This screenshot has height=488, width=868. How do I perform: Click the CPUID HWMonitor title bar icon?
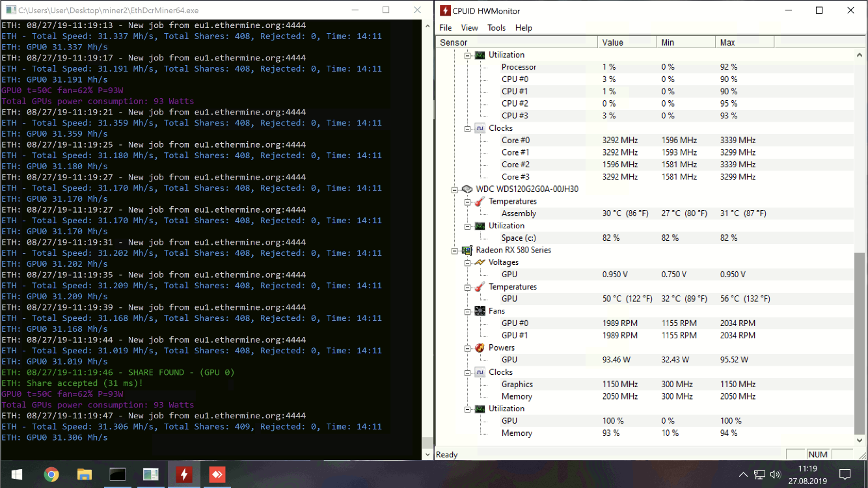[445, 10]
